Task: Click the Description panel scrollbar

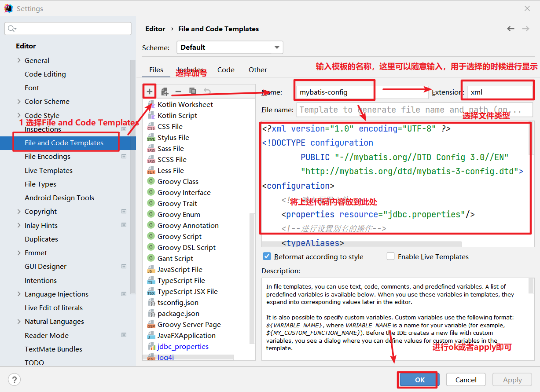Action: pos(531,286)
